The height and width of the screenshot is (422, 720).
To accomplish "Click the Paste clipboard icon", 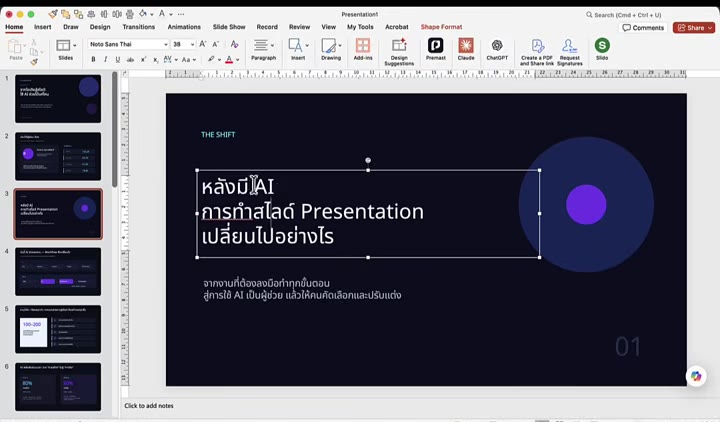I will click(15, 46).
